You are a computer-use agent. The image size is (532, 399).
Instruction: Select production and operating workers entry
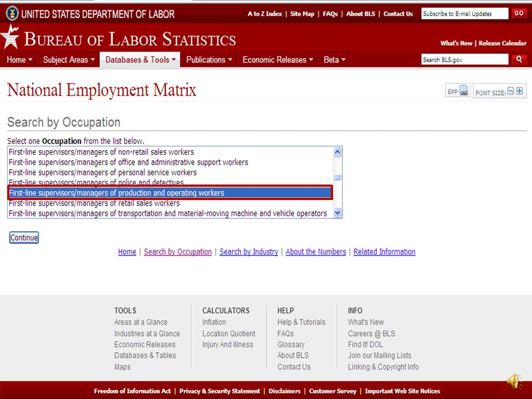170,193
